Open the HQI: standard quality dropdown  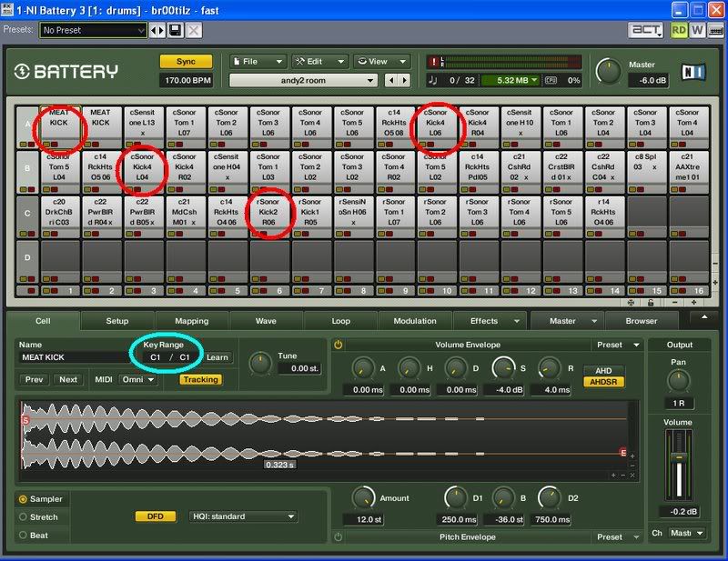[x=243, y=516]
